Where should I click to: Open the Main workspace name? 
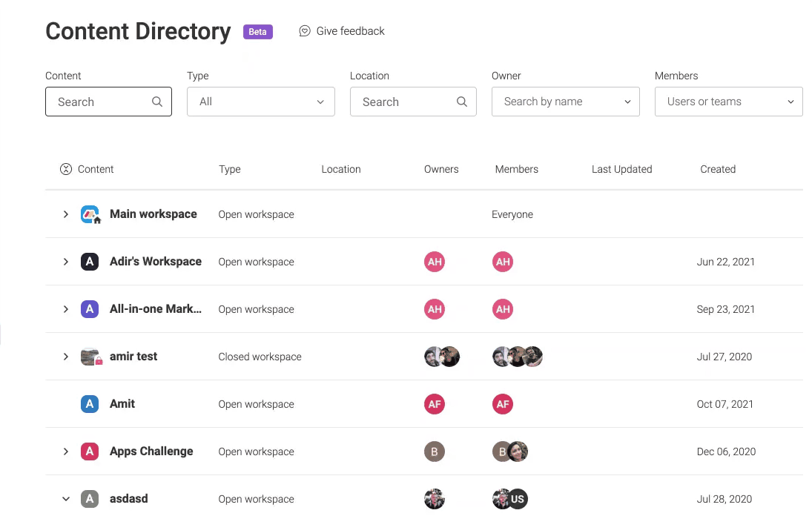(x=154, y=214)
